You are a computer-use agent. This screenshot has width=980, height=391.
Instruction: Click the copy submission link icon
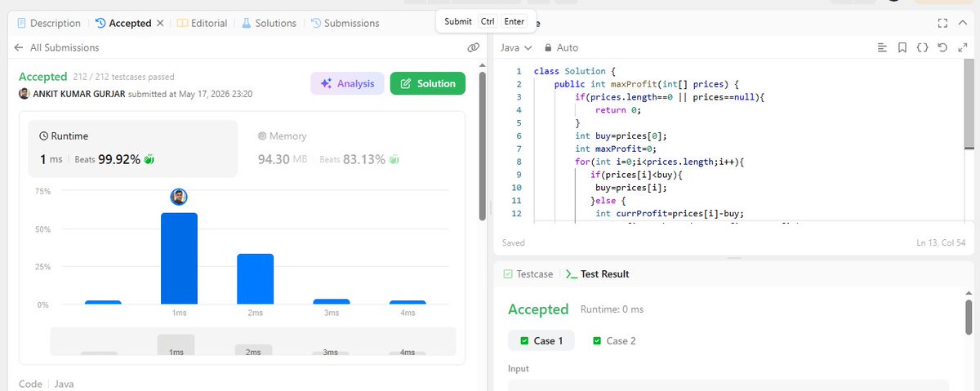(473, 48)
